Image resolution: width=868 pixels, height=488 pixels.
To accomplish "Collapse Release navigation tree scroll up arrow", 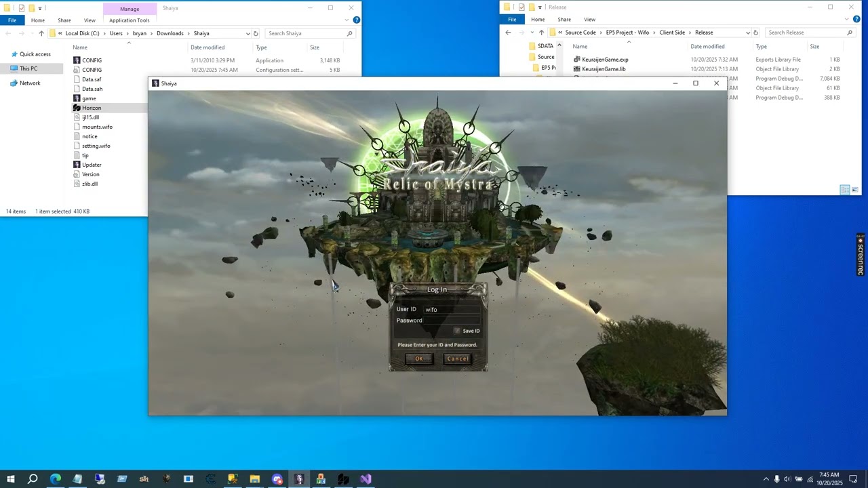I will (x=559, y=45).
